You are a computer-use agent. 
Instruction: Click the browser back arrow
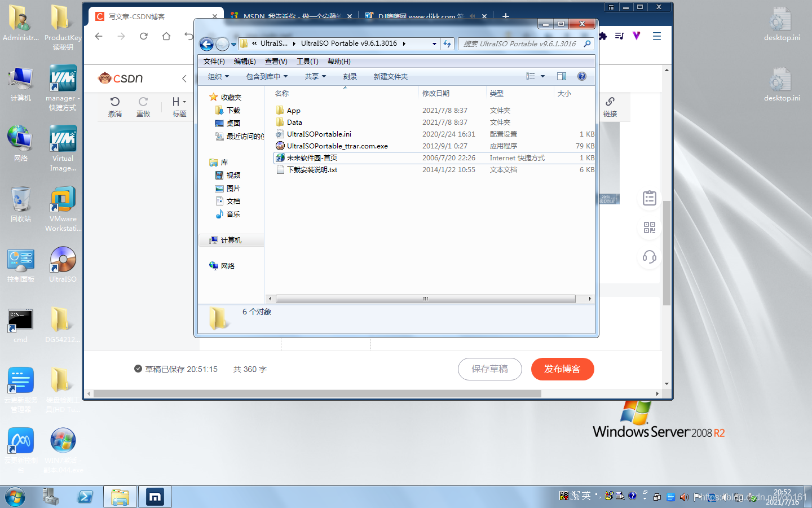point(99,36)
